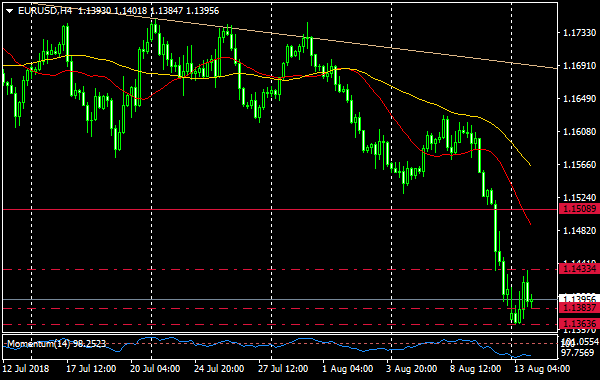Click the 1.15240 price scale value
The width and height of the screenshot is (600, 380).
point(580,197)
